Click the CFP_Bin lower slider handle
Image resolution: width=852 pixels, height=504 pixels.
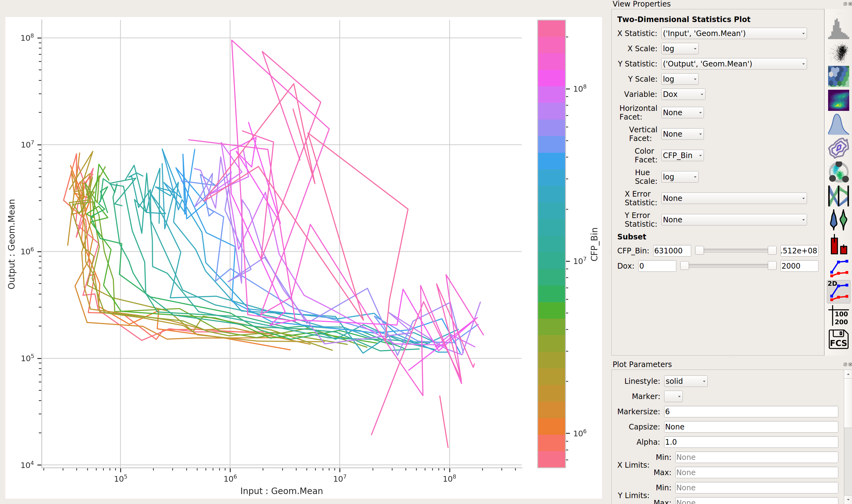coord(699,251)
